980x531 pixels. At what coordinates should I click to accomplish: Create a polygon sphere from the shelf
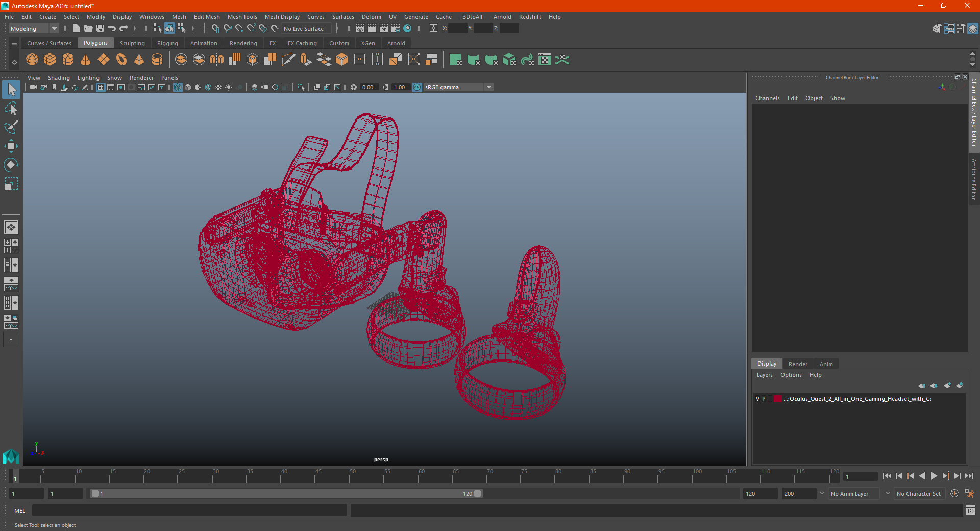[32, 60]
